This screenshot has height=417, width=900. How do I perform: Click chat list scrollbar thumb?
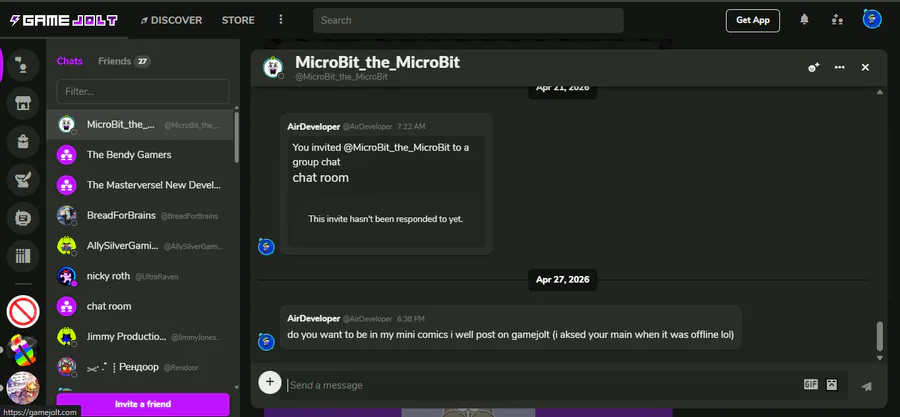(236, 137)
